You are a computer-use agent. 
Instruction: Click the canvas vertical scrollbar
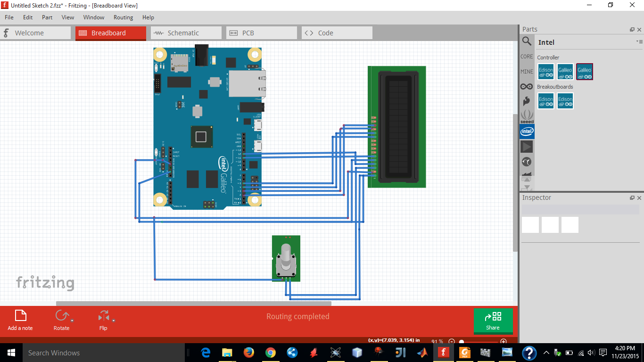point(515,182)
